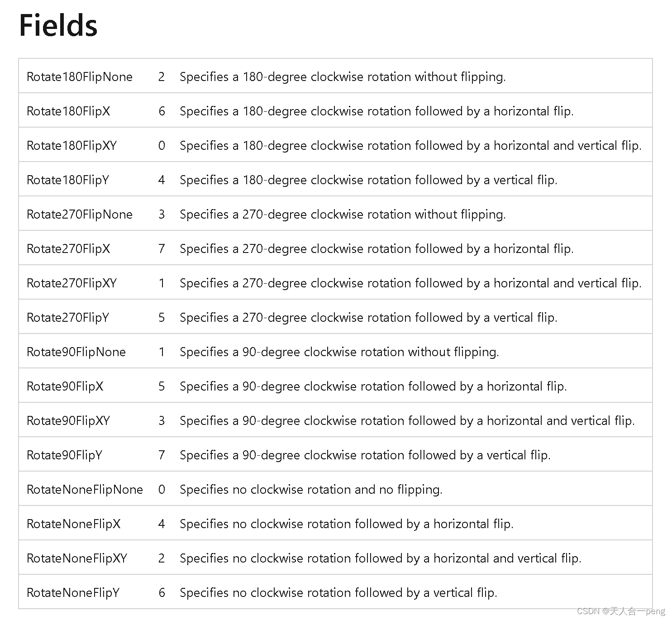Click the CSDN watermark at bottom right

[x=621, y=611]
